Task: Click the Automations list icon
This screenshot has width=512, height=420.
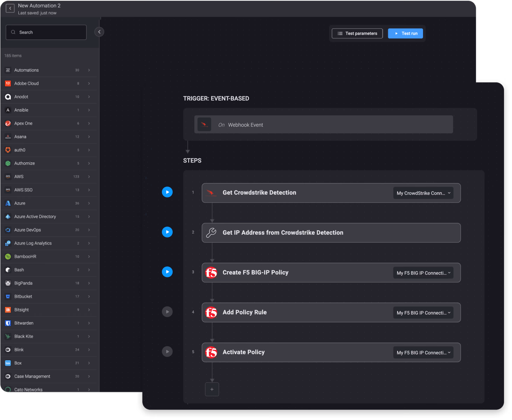Action: pos(8,70)
